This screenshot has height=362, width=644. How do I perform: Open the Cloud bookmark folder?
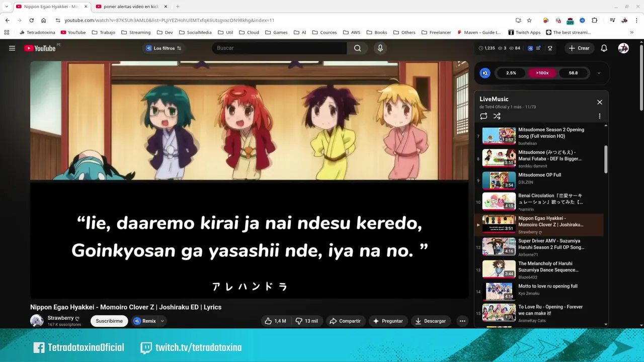249,32
